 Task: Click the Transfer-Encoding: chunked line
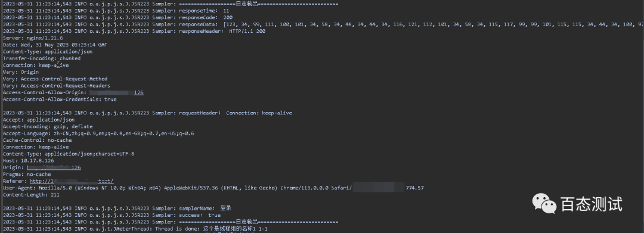pos(42,58)
